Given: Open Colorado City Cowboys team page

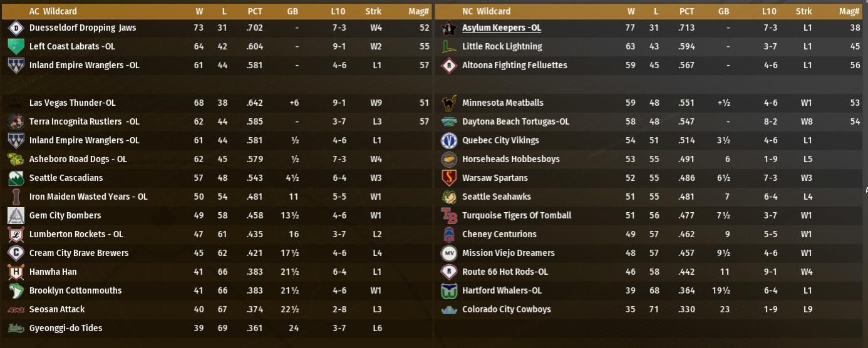Looking at the screenshot, I should click(x=506, y=309).
